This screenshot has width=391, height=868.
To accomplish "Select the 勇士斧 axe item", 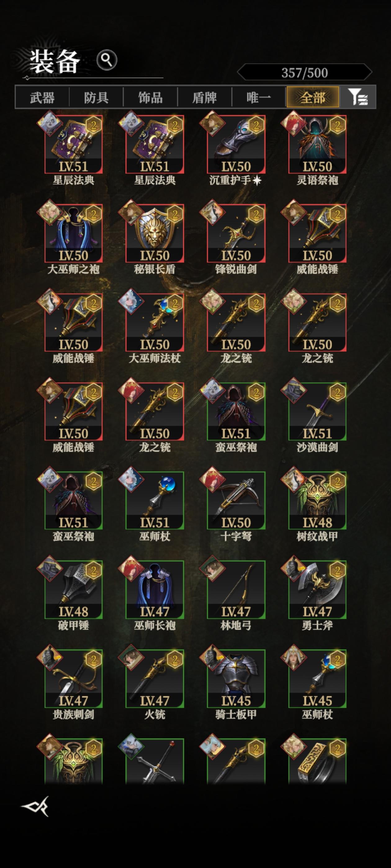I will coord(317,590).
